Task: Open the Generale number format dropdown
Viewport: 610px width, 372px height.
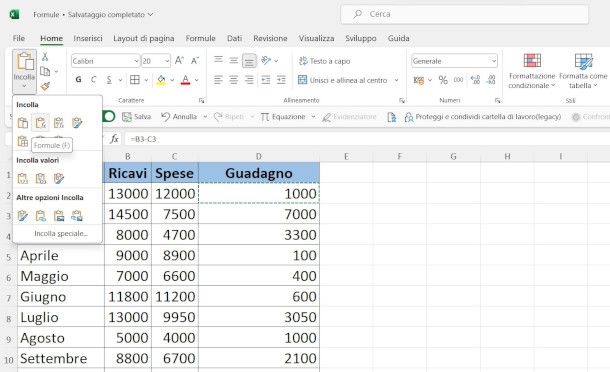Action: click(494, 61)
